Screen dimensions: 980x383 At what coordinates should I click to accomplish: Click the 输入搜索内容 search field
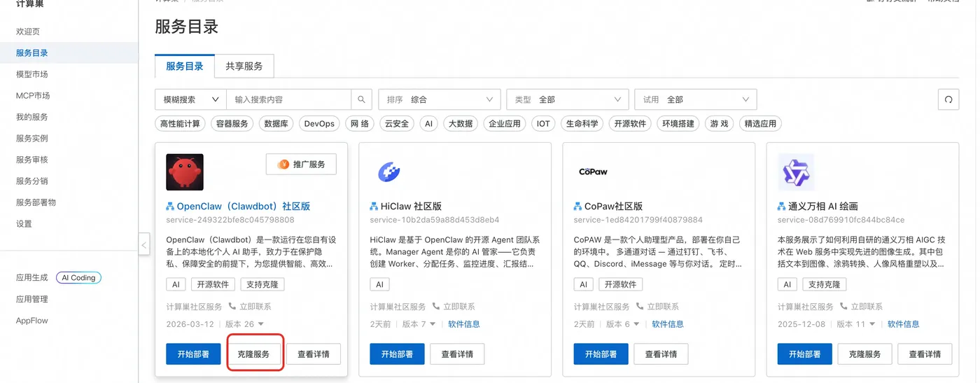pyautogui.click(x=288, y=99)
